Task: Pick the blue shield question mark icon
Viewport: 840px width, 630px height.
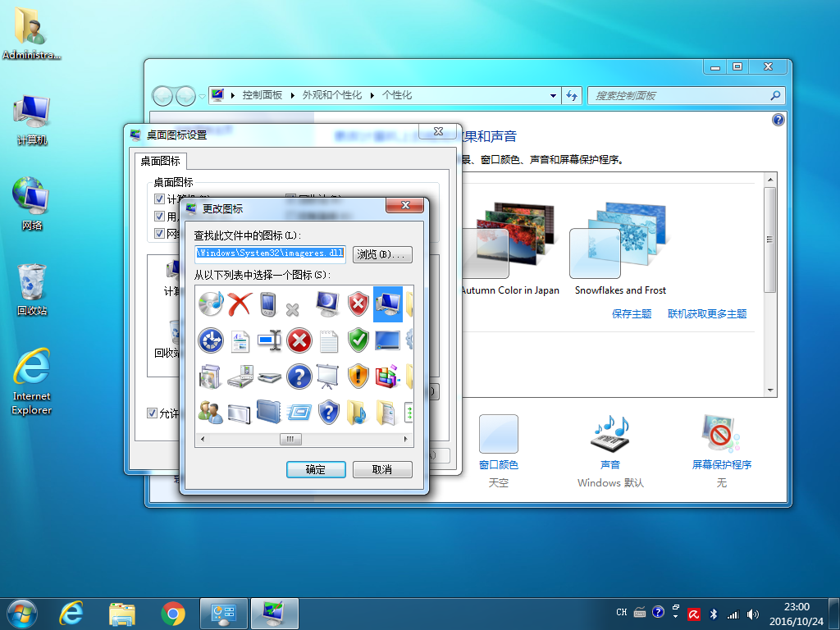Action: click(x=328, y=413)
